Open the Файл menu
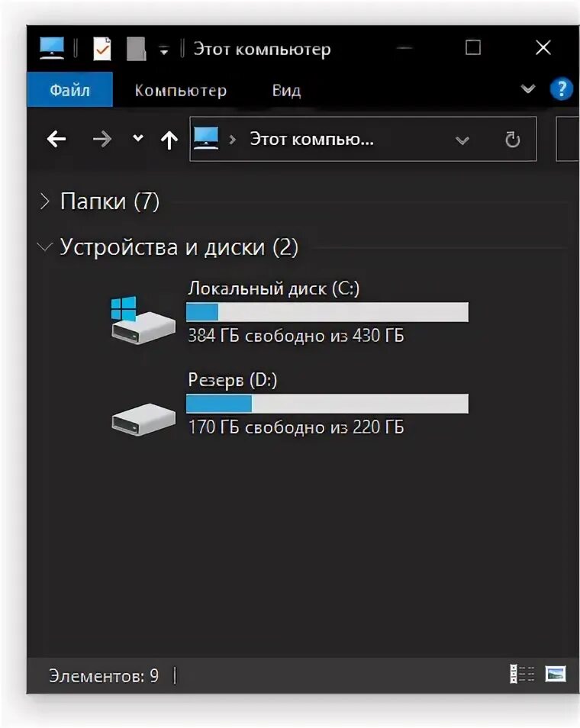Image resolution: width=580 pixels, height=728 pixels. 69,90
